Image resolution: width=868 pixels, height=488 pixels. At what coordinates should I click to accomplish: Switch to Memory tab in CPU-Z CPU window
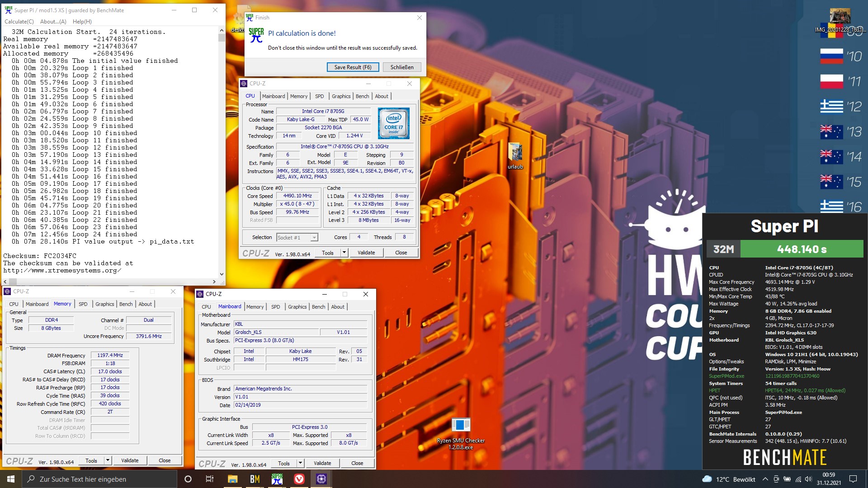point(299,96)
